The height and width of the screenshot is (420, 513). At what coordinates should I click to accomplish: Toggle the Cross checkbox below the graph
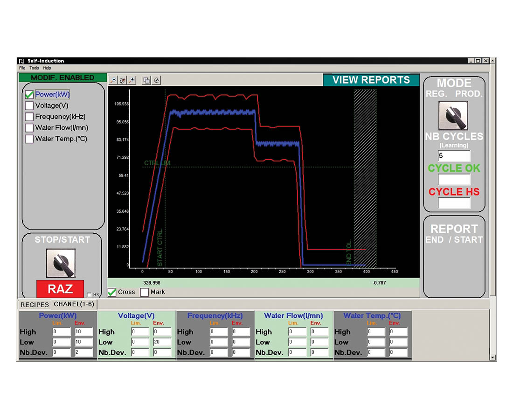point(112,292)
